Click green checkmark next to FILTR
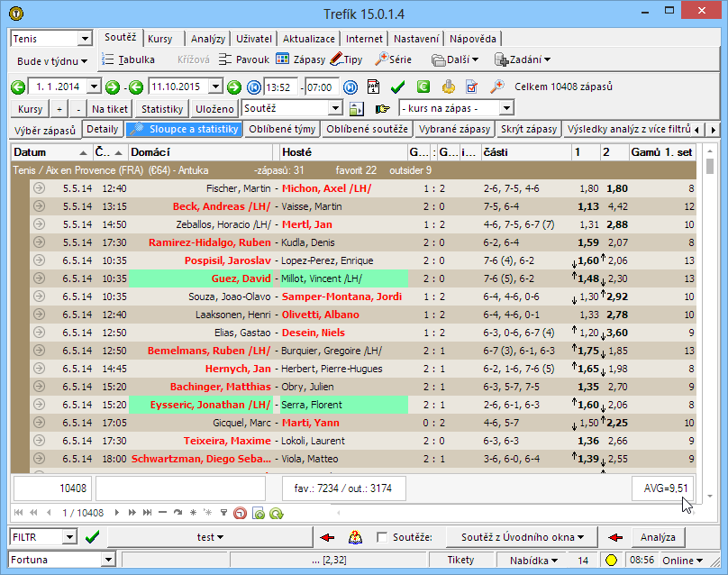This screenshot has width=728, height=575. (92, 537)
